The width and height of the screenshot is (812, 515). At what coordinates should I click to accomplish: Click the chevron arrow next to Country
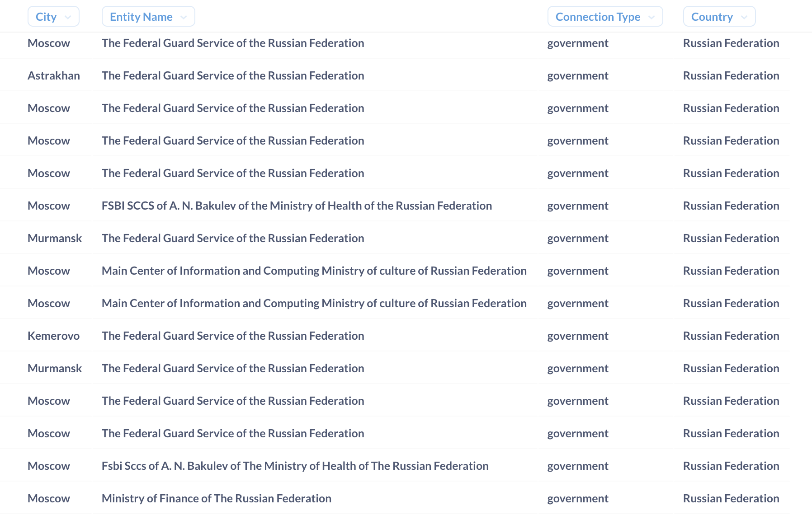click(x=744, y=17)
